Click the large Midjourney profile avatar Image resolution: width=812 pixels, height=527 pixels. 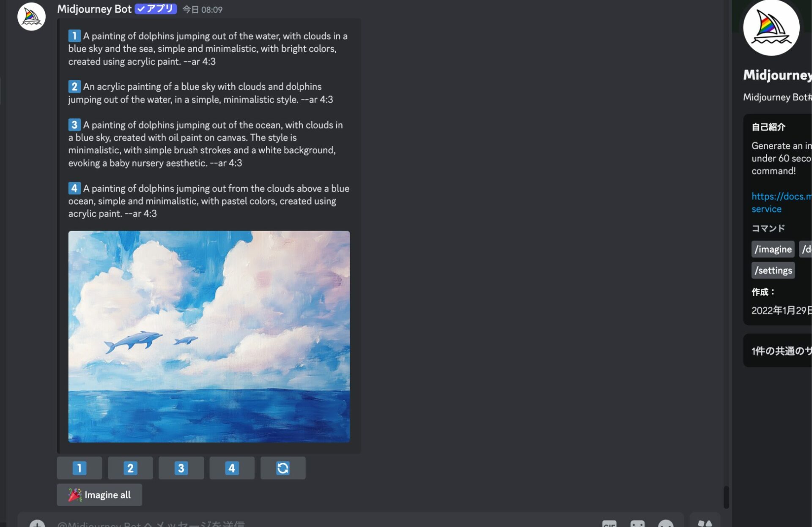pyautogui.click(x=771, y=28)
